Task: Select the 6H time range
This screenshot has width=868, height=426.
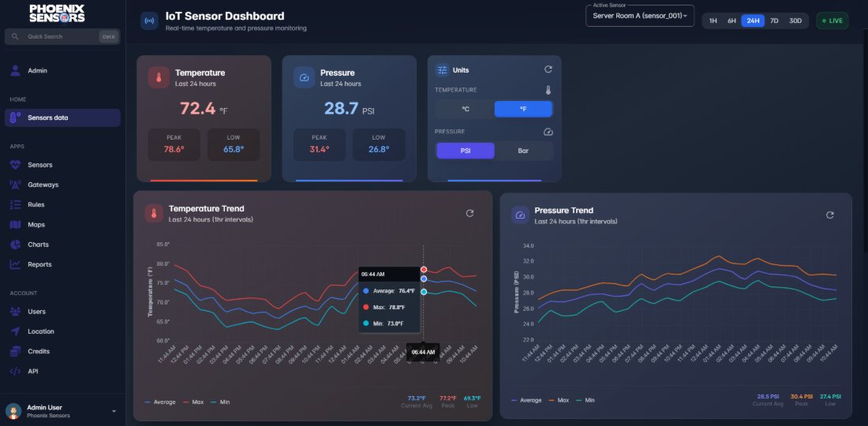Action: [731, 21]
